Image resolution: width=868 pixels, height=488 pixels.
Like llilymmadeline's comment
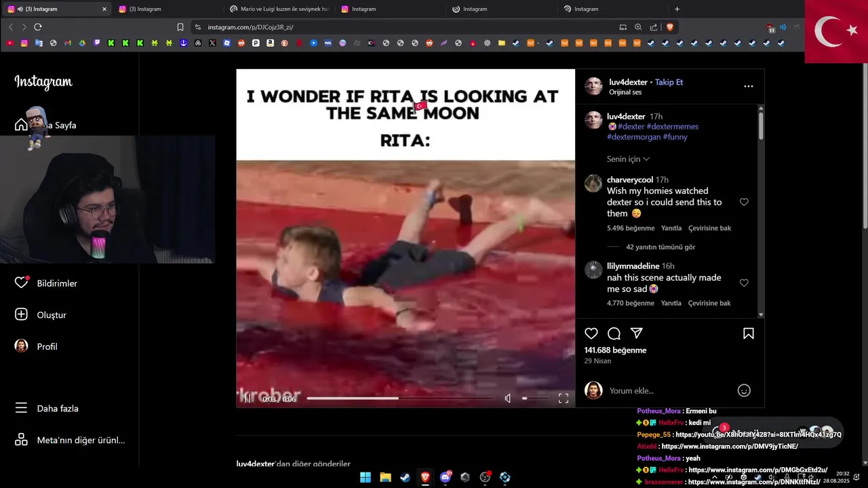[x=744, y=283]
